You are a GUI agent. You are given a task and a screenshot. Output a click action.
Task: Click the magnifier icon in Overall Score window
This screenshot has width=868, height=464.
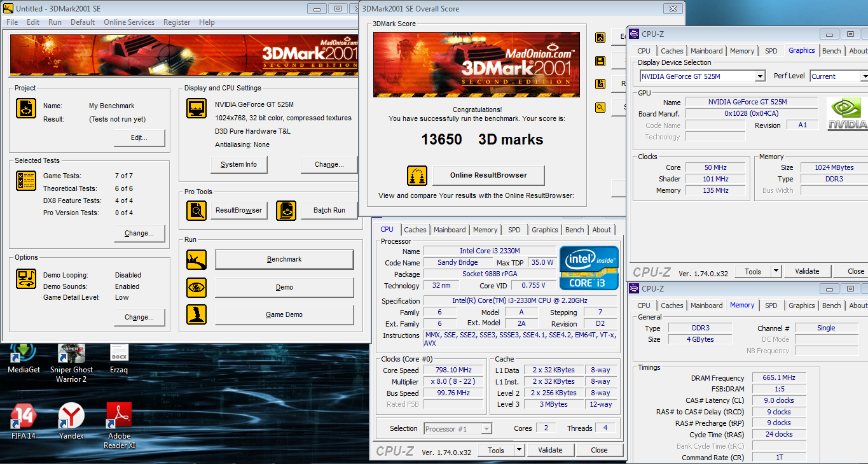600,108
